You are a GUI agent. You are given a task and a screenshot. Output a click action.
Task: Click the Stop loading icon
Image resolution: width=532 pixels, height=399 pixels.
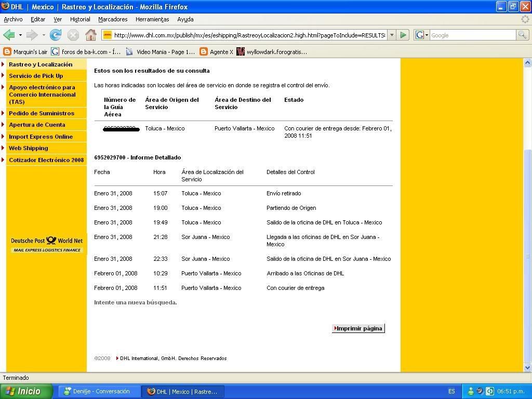click(73, 35)
